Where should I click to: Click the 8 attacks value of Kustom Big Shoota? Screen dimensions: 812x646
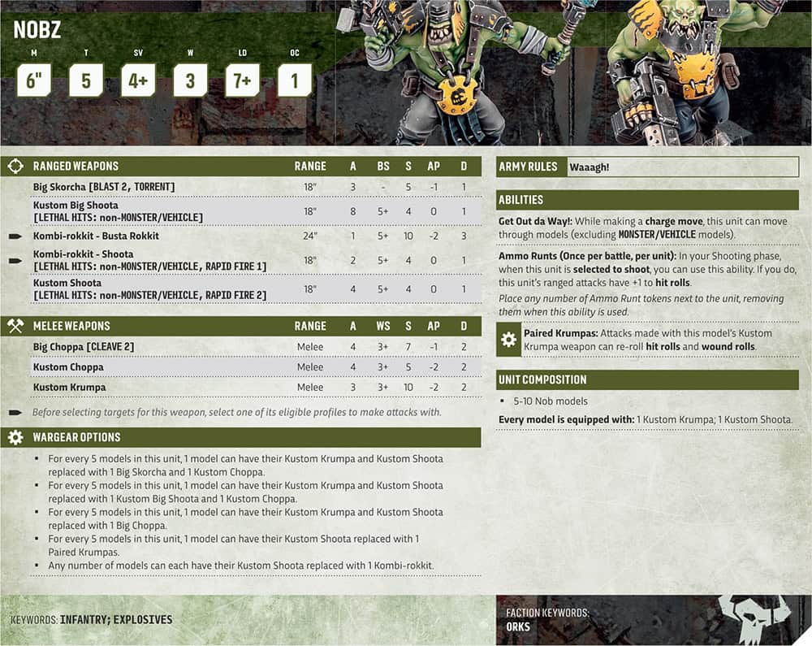click(353, 211)
